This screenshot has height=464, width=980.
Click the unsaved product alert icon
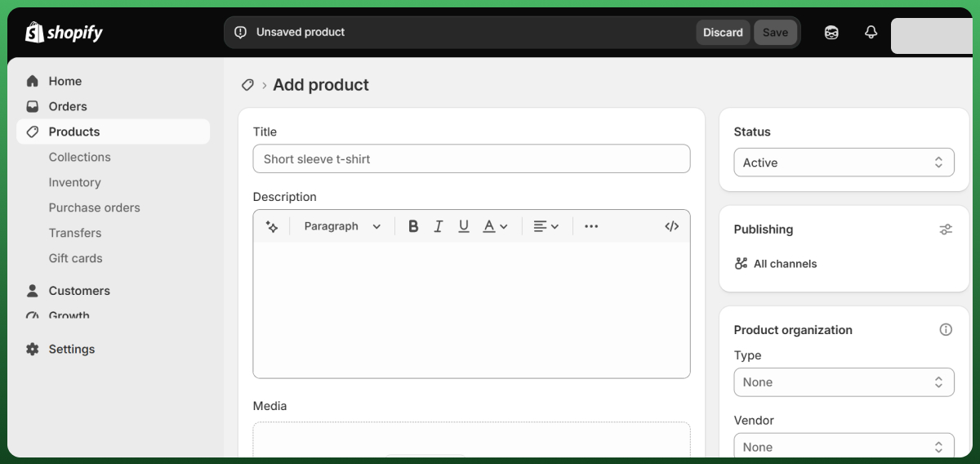[240, 33]
